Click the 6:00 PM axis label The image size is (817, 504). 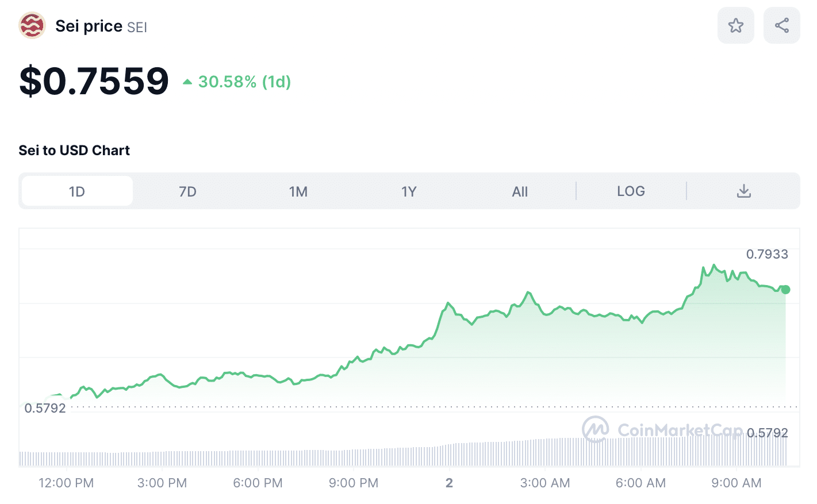click(258, 483)
